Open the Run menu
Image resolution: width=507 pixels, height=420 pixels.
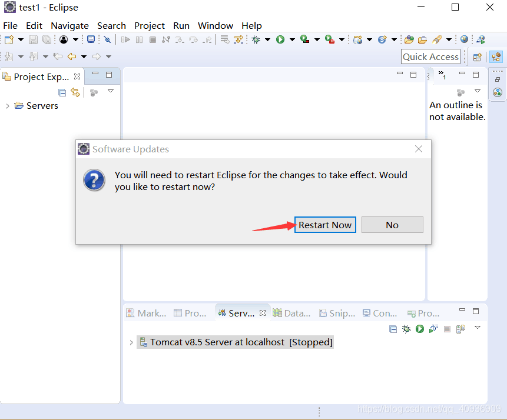tap(181, 25)
